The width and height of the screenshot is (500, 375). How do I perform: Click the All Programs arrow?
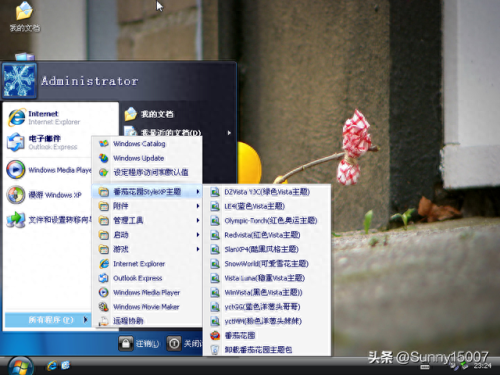(85, 320)
